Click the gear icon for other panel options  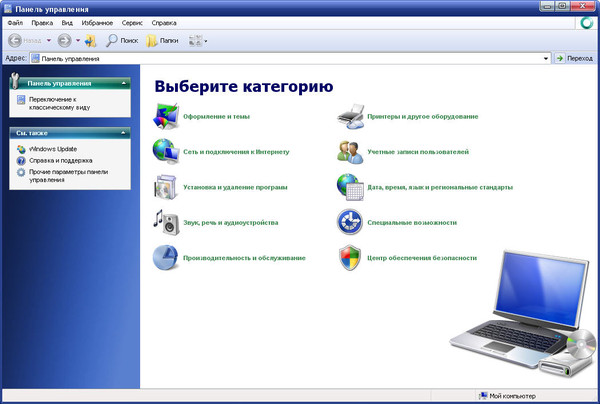click(x=21, y=172)
